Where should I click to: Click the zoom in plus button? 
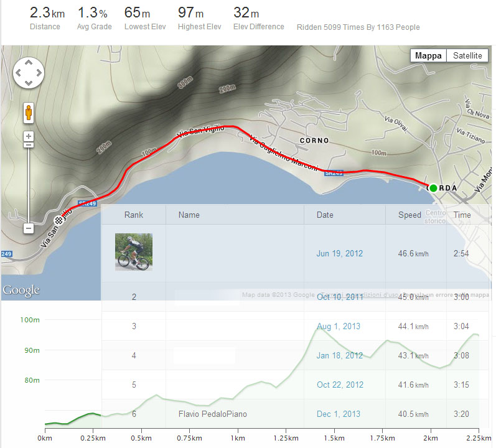tap(29, 135)
